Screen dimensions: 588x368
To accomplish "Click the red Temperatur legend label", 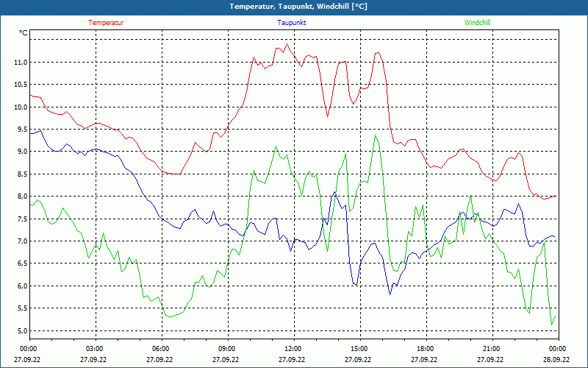I will pos(106,23).
